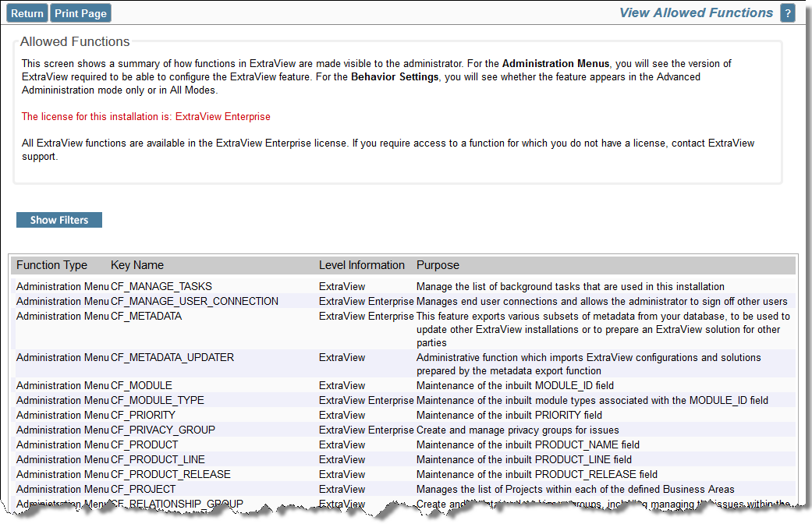Image resolution: width=812 pixels, height=524 pixels.
Task: Click the red license text 'ExtraView Enterprise'
Action: tap(222, 116)
